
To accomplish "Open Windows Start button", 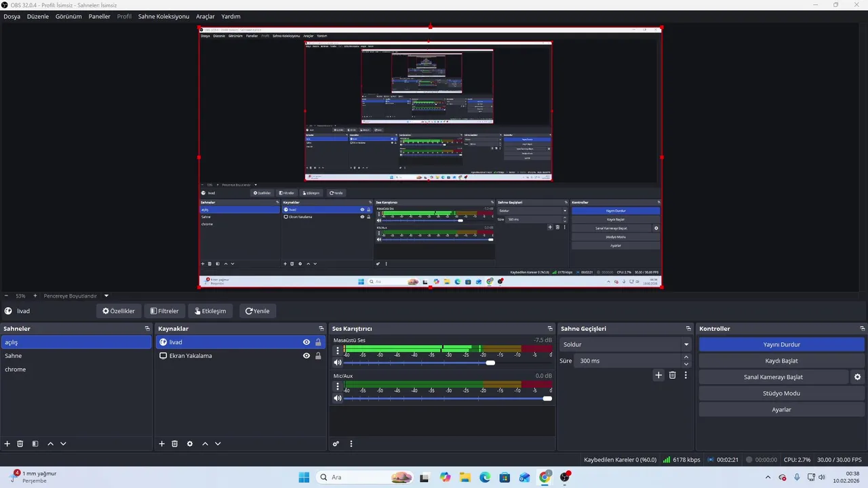I will tap(304, 477).
